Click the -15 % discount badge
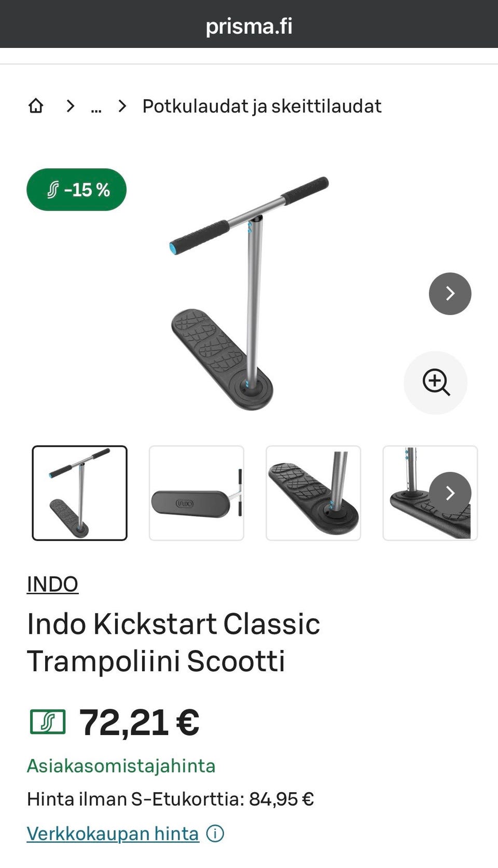The height and width of the screenshot is (868, 498). 76,189
